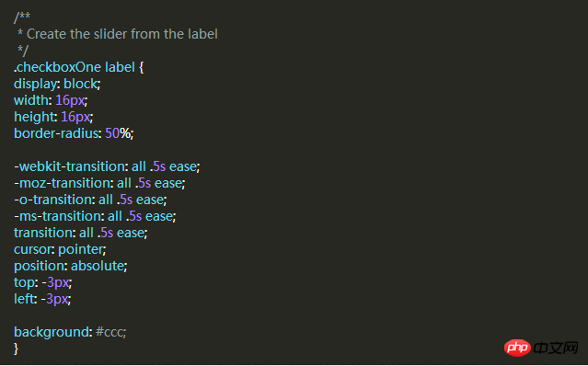Screen dimensions: 588x366
Task: Click the opening comment marker /**
Action: point(22,17)
